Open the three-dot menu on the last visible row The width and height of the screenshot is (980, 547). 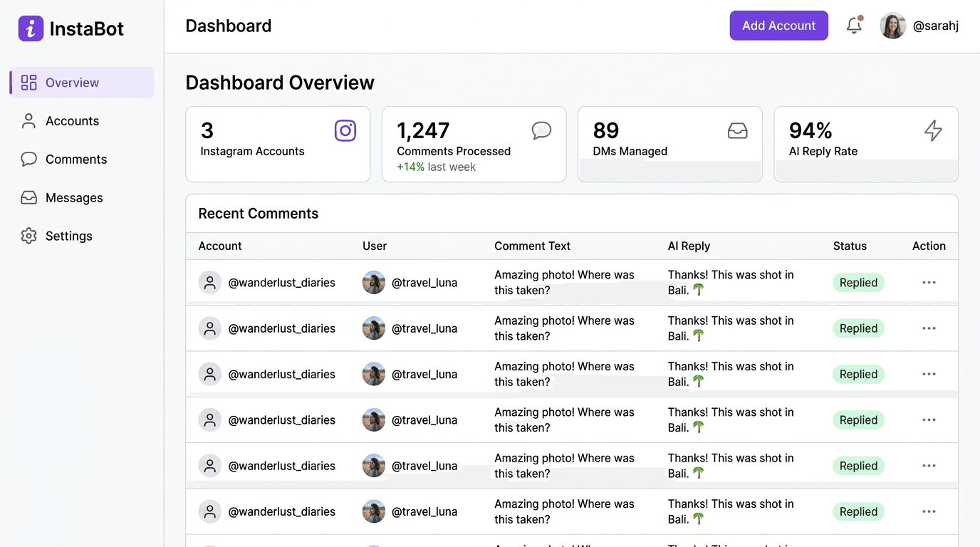click(x=929, y=511)
